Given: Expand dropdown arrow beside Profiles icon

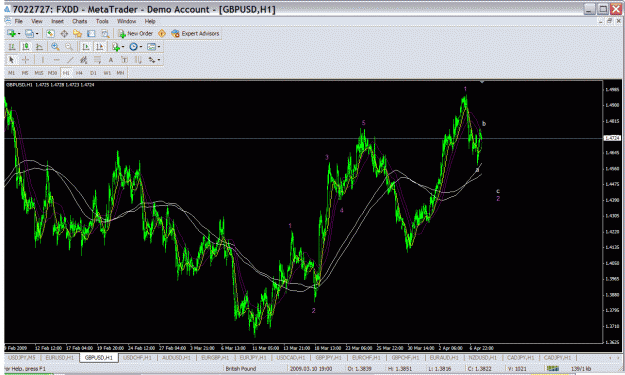Looking at the screenshot, I should tap(37, 34).
